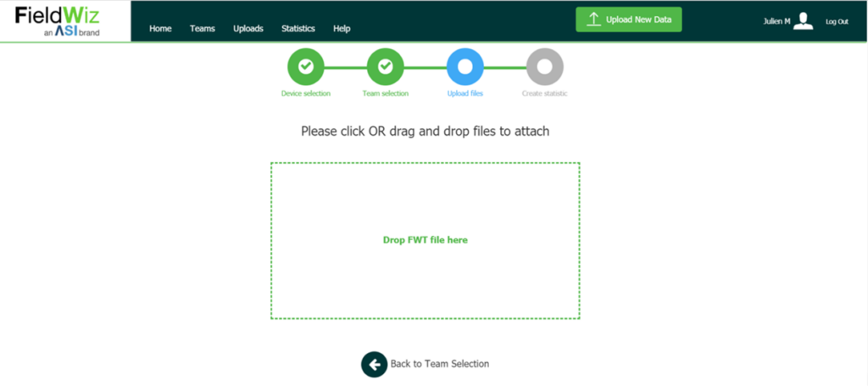Open the Uploads section
Screen dimensions: 868x386
click(x=248, y=29)
